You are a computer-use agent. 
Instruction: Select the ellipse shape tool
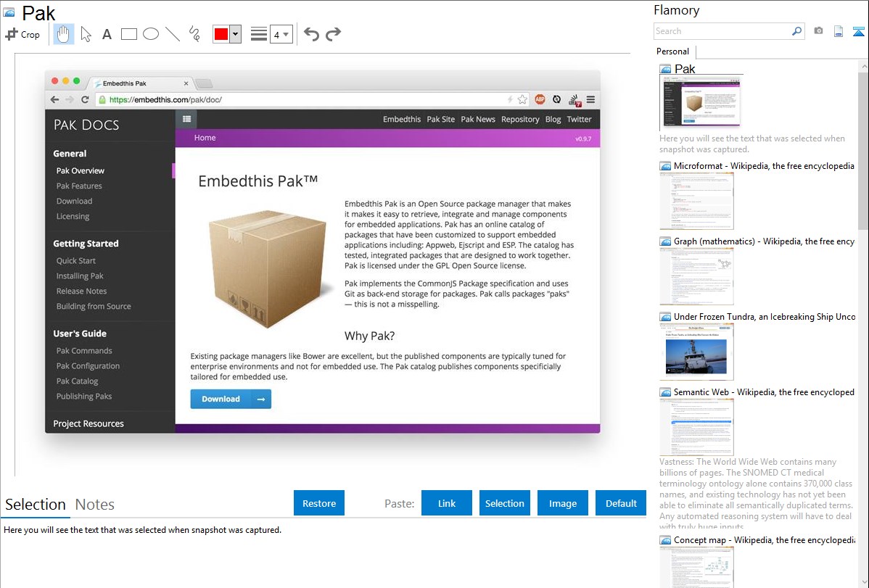click(x=151, y=34)
